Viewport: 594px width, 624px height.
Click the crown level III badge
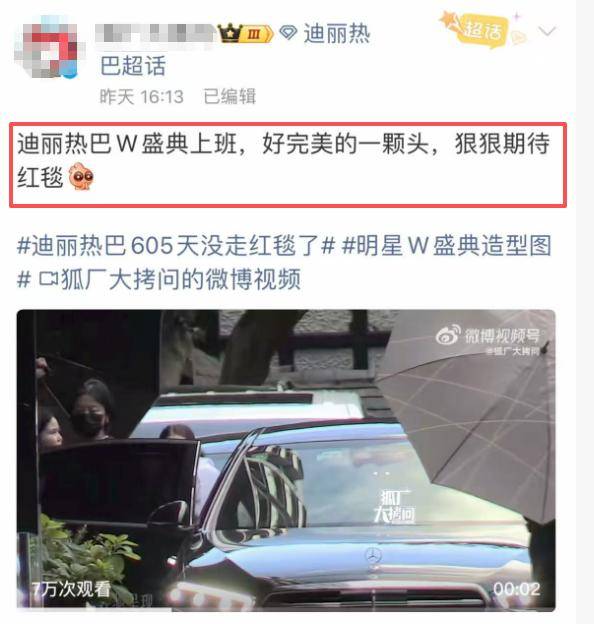point(245,33)
